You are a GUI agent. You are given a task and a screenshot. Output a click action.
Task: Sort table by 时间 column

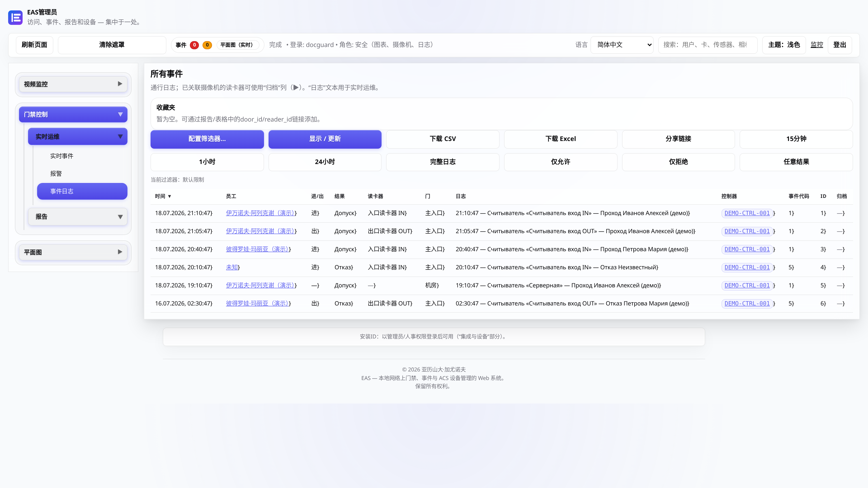pos(163,196)
